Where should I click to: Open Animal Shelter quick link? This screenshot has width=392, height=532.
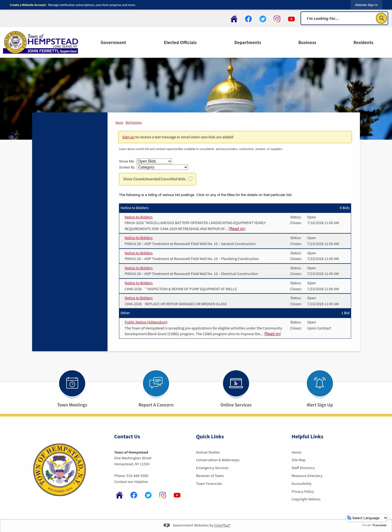tap(208, 452)
